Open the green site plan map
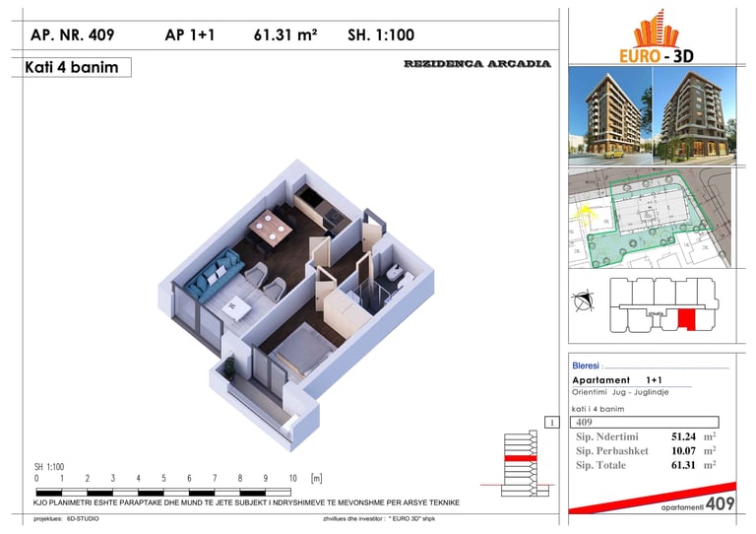Screen dimensions: 756x534 coord(651,218)
